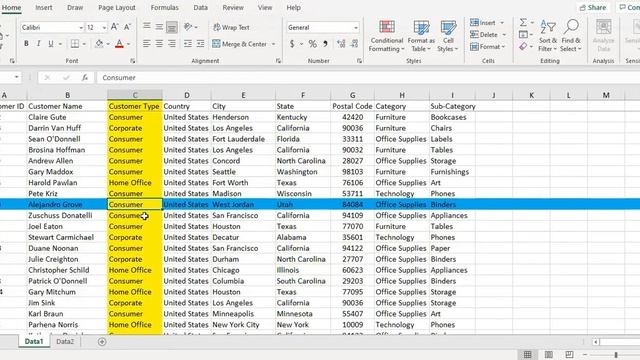
Task: Increase indent
Action: click(200, 44)
